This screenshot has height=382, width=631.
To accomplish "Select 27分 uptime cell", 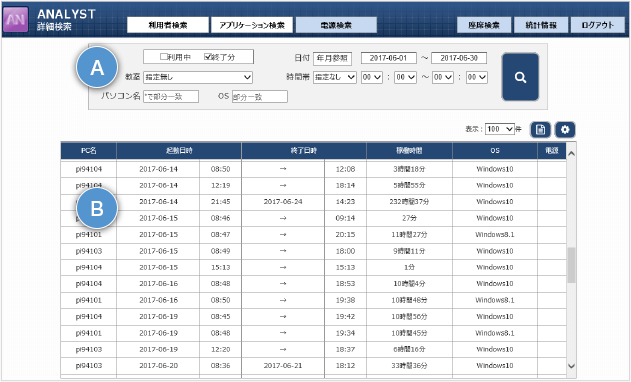I will (409, 218).
